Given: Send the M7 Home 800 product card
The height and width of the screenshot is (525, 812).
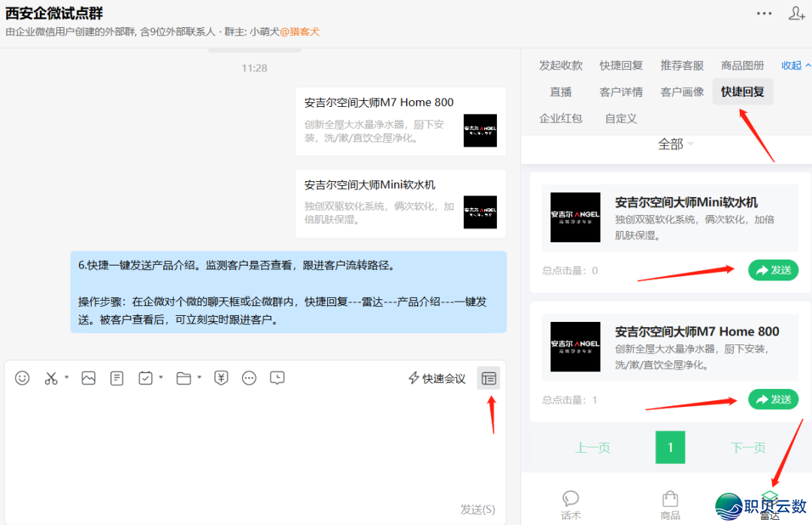Looking at the screenshot, I should click(x=773, y=399).
